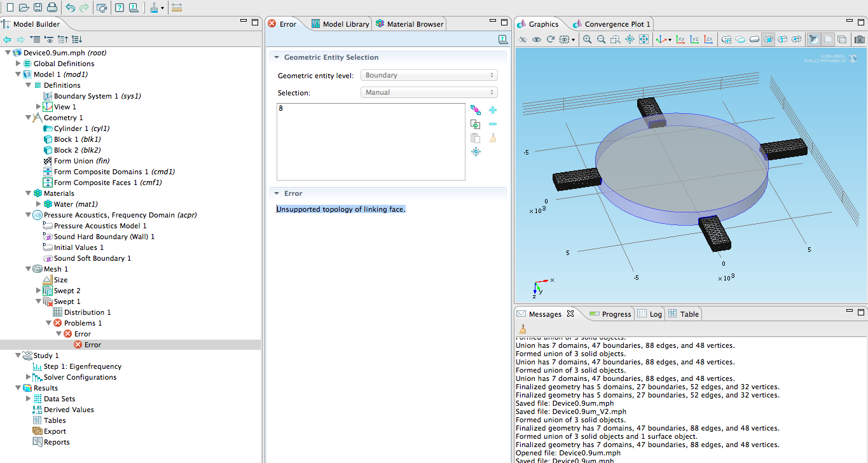The image size is (868, 463).
Task: Click the Zoom Extents icon in Graphics toolbar
Action: [x=644, y=39]
